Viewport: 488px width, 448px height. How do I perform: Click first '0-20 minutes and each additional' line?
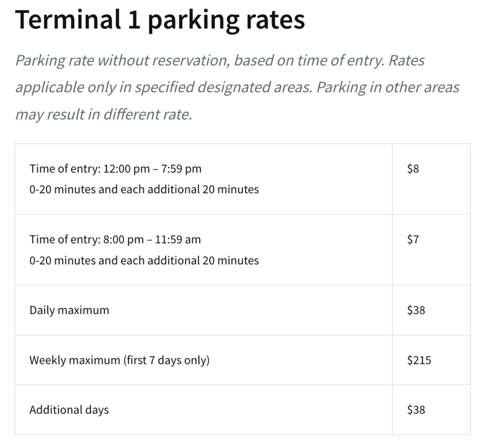tap(144, 189)
